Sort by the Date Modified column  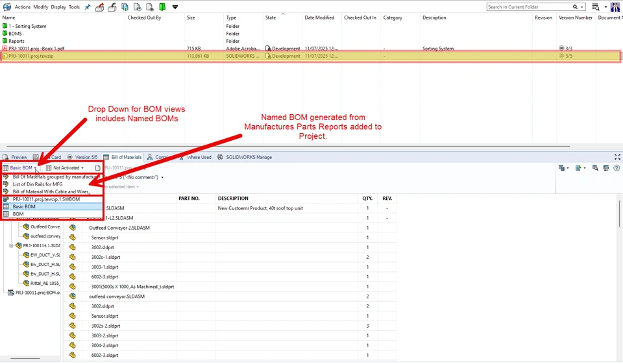coord(319,18)
